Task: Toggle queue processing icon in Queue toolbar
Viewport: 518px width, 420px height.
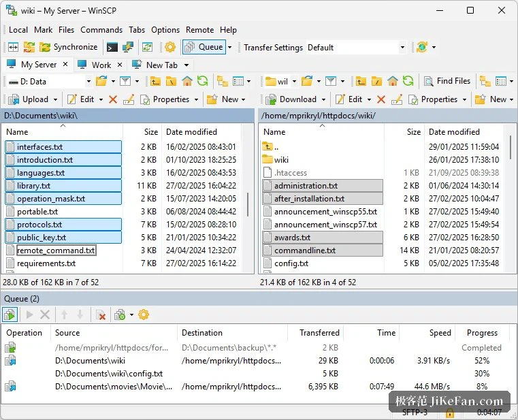Action: (x=10, y=314)
